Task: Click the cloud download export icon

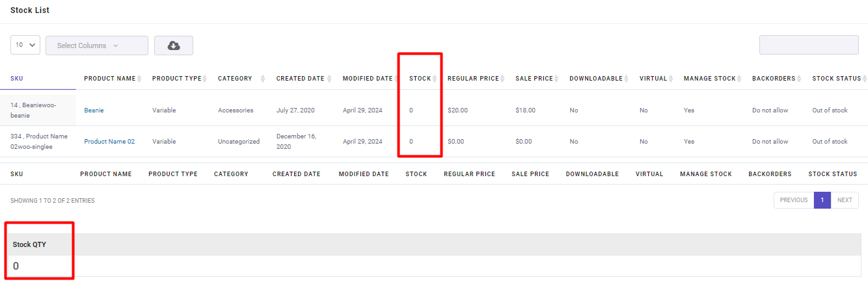Action: point(174,45)
